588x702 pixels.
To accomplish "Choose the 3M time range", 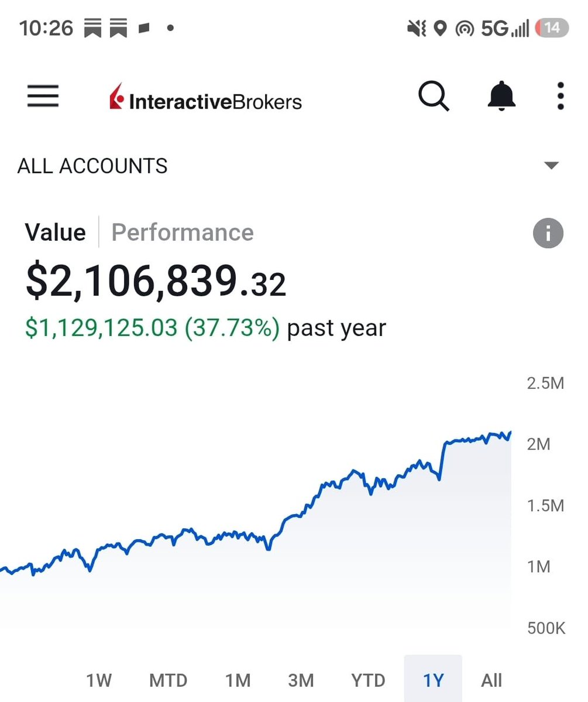I will (x=301, y=680).
